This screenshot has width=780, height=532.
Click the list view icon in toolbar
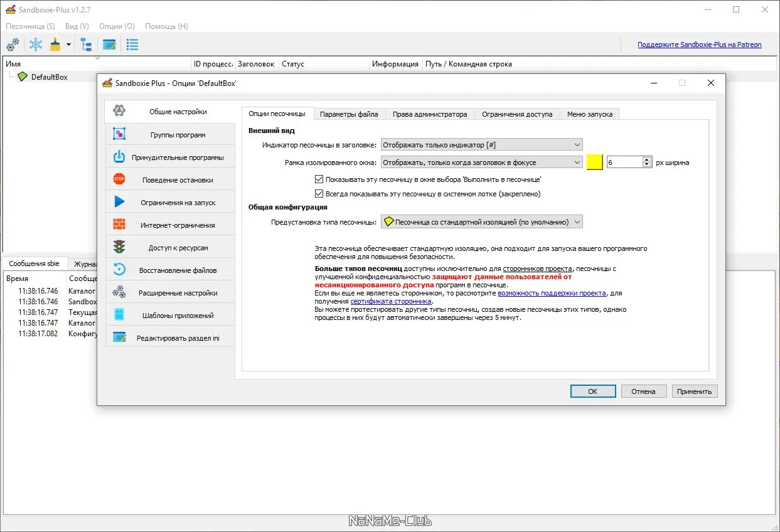132,45
